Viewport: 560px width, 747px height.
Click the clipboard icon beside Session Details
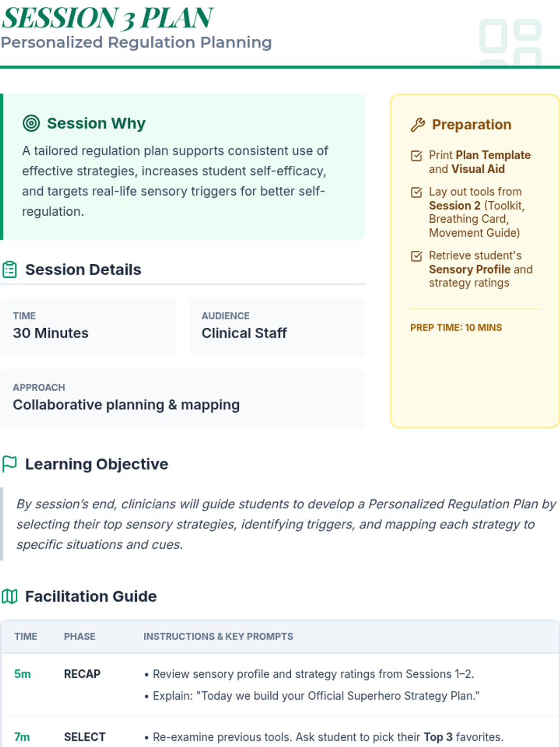[10, 270]
